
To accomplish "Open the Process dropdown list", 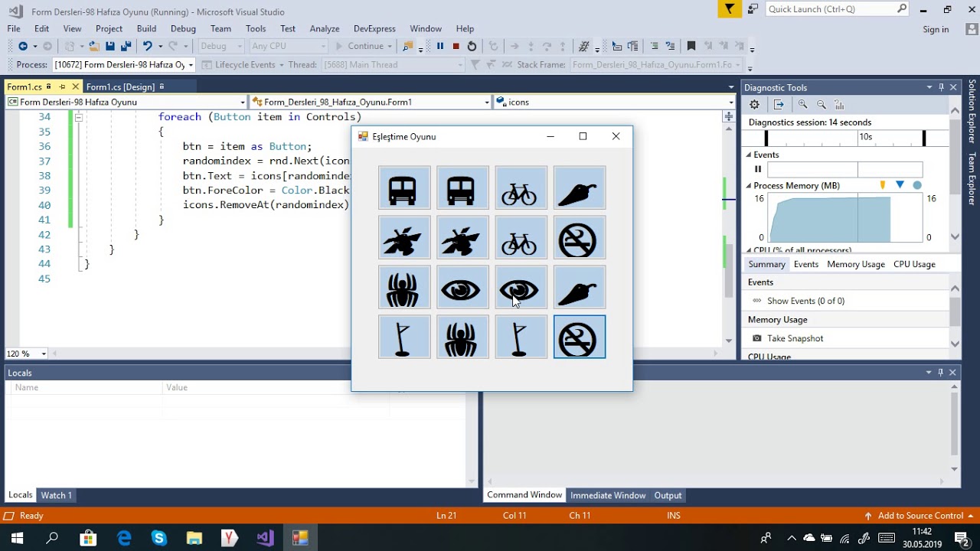I will click(x=191, y=65).
